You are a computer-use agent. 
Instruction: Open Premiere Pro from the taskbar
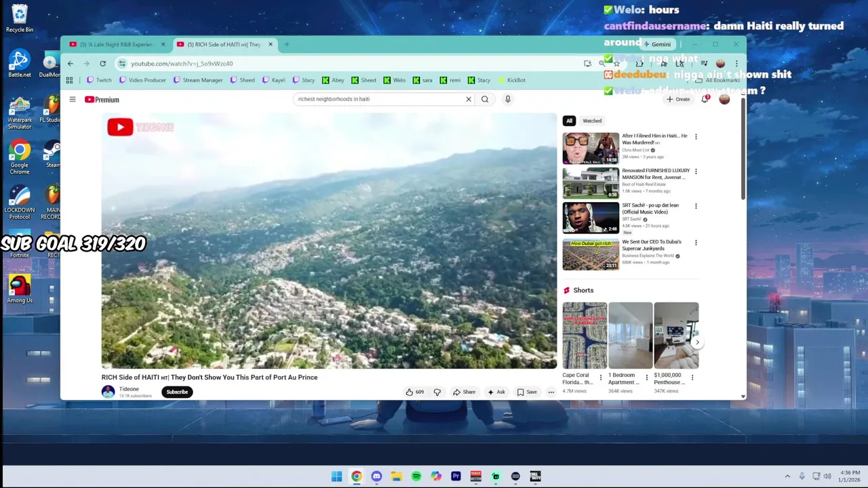(x=456, y=476)
